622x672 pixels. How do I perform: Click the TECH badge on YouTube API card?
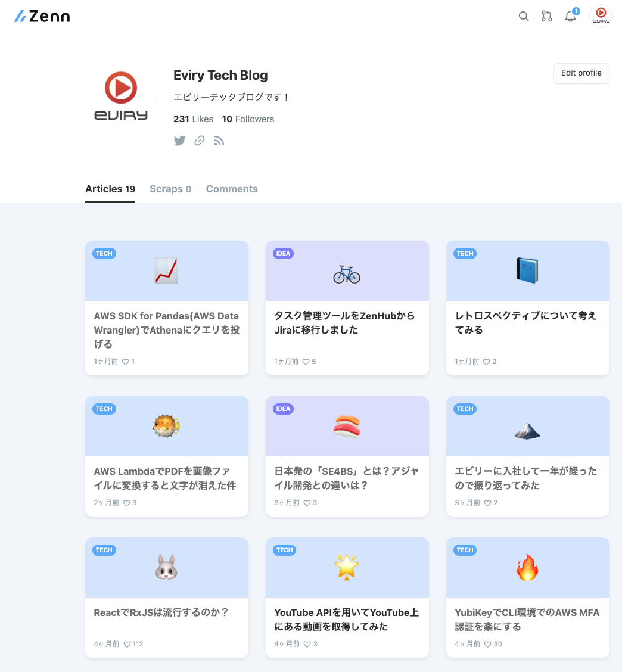pos(285,550)
